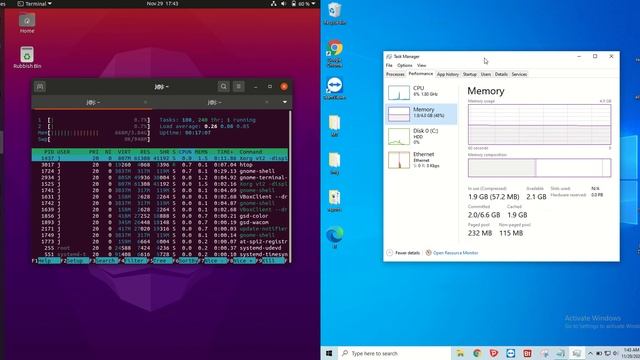Switch to the App history tab
Screen dimensions: 640x360
pos(448,74)
